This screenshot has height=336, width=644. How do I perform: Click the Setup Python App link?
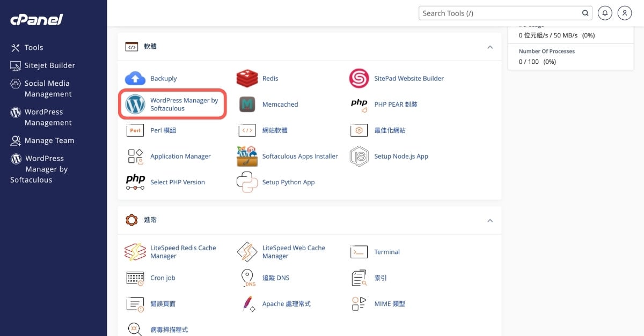coord(288,182)
